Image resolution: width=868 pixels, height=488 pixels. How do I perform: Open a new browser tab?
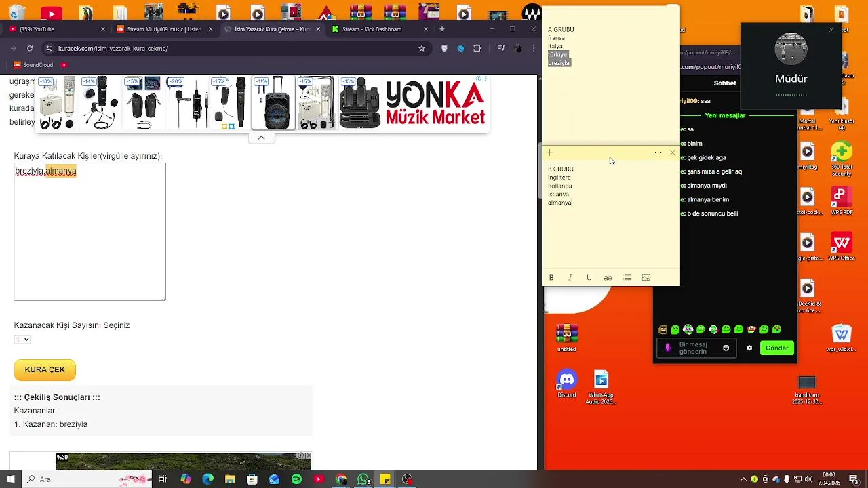click(442, 29)
